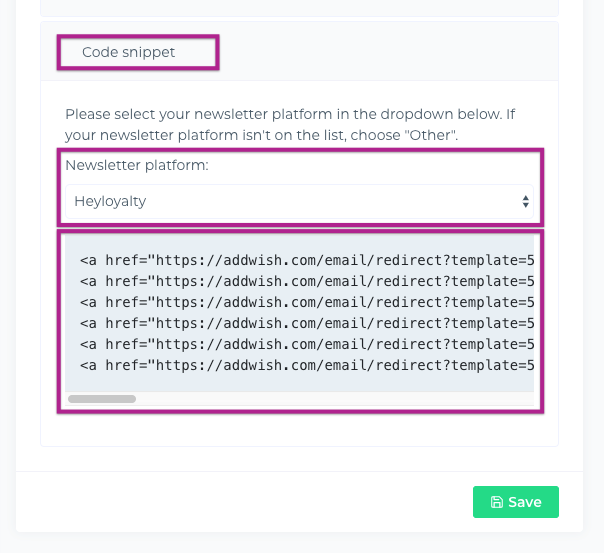Image resolution: width=604 pixels, height=553 pixels.
Task: Open the Heyloyalty newsletter platform dropdown
Action: click(x=300, y=201)
